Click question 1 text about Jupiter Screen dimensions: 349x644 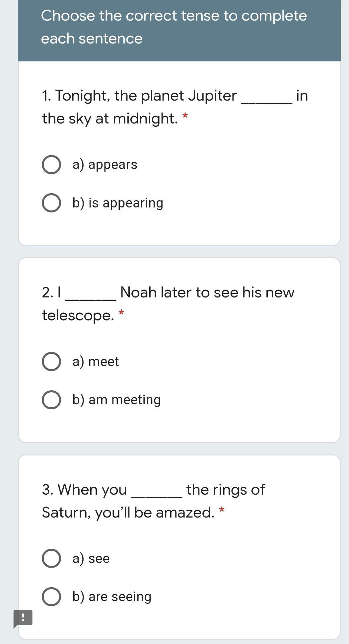175,107
